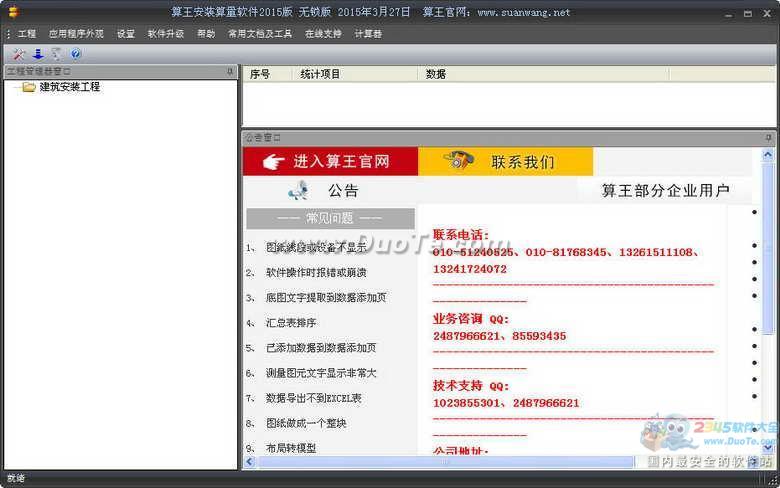Toggle the pushpin on 公告窗口 panel
The image size is (780, 488).
pos(768,137)
